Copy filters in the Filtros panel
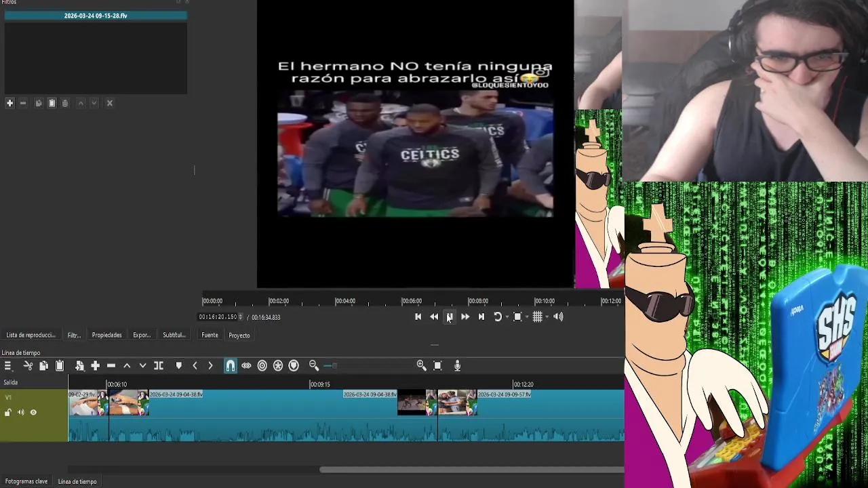The width and height of the screenshot is (868, 488). 39,103
